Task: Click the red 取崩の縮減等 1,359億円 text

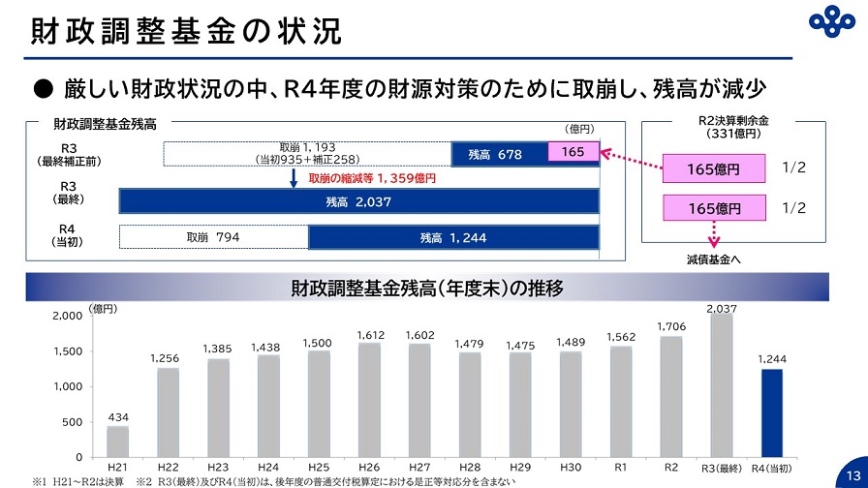Action: point(372,178)
